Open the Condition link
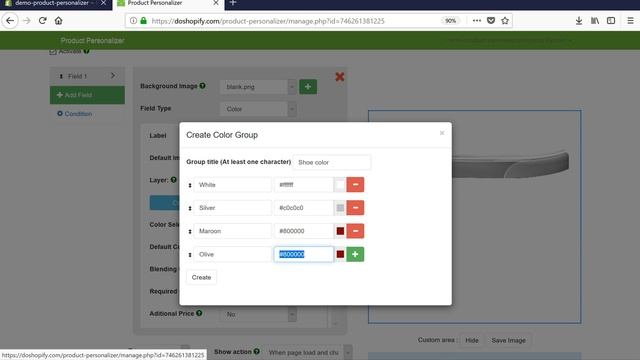This screenshot has height=360, width=640. click(x=75, y=113)
